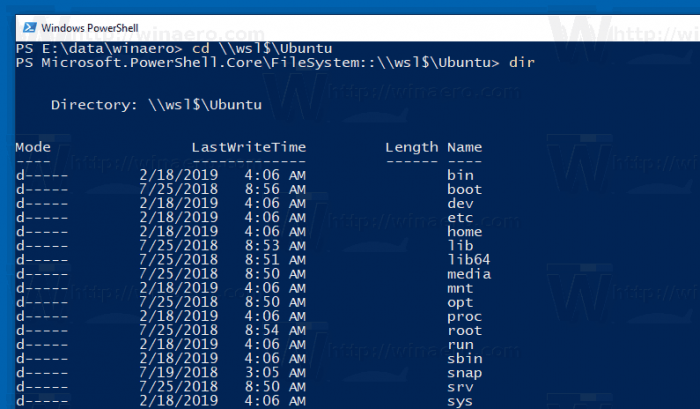Viewport: 700px width, 409px height.
Task: Select the sbin folder entry
Action: point(465,359)
